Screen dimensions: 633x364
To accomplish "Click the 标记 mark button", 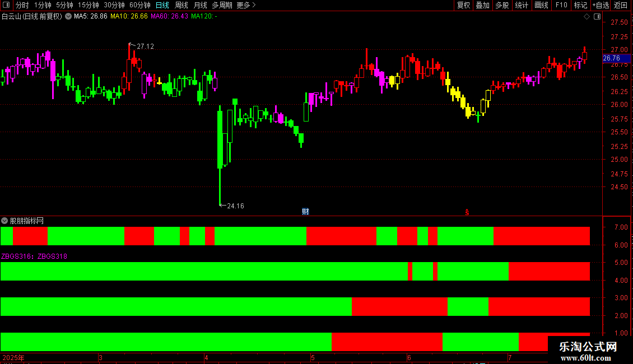I will point(580,5).
